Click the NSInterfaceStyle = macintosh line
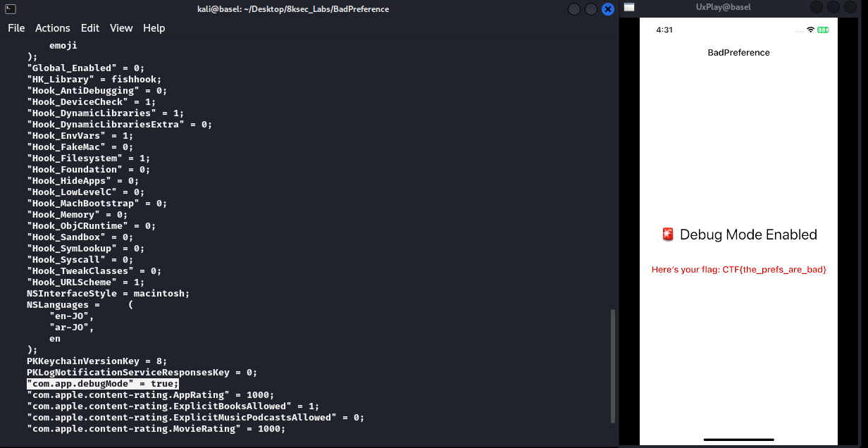The height and width of the screenshot is (448, 868). pos(108,294)
